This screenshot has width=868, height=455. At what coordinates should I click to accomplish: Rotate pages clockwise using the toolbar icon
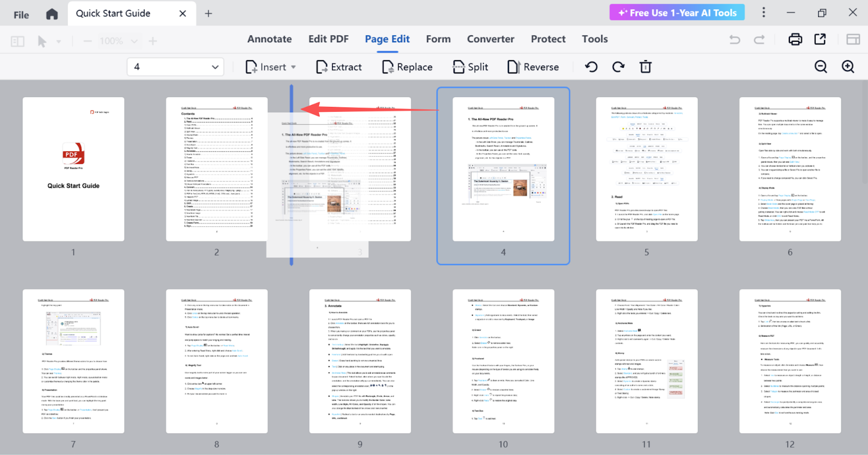[x=618, y=67]
